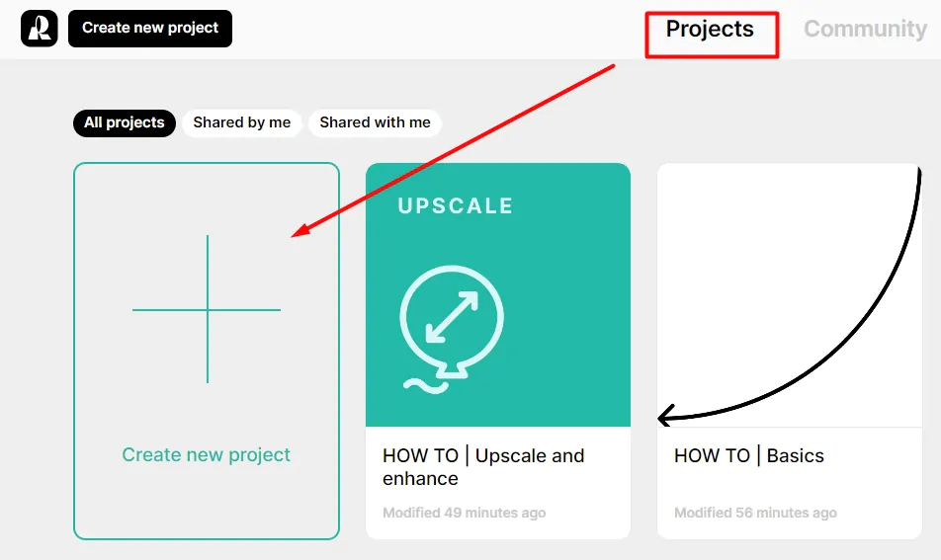Screen dimensions: 941x560
Task: Click the teal Create new project label
Action: pos(206,455)
